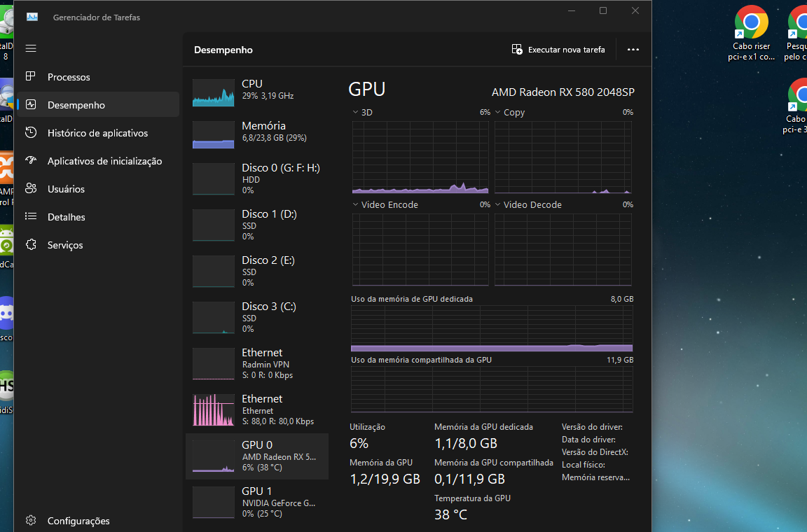Screen dimensions: 807x532
Task: Expand the Video Decode graph dropdown chevron
Action: pos(497,204)
